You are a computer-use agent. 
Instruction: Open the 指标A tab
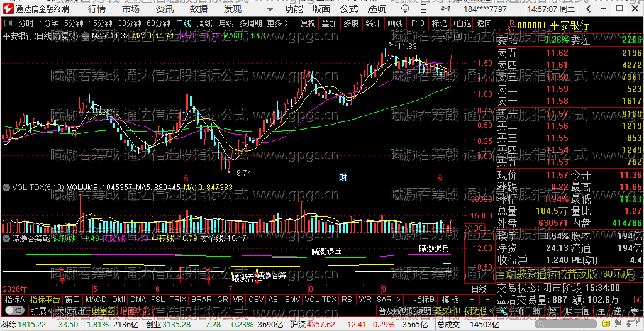(15, 299)
